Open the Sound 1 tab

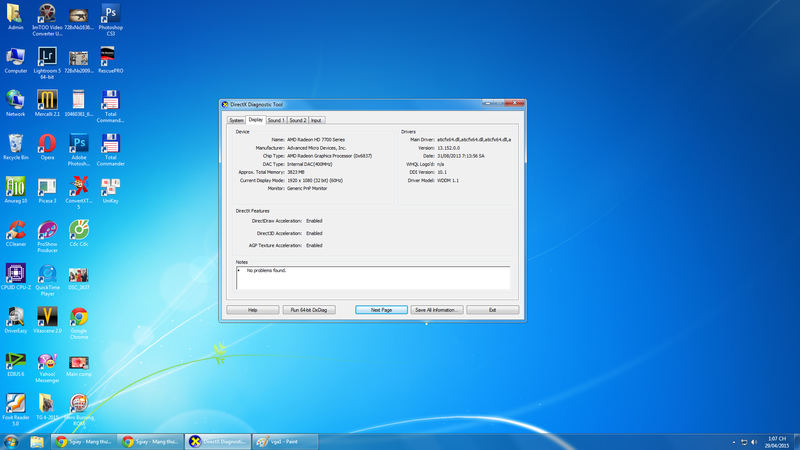(275, 120)
